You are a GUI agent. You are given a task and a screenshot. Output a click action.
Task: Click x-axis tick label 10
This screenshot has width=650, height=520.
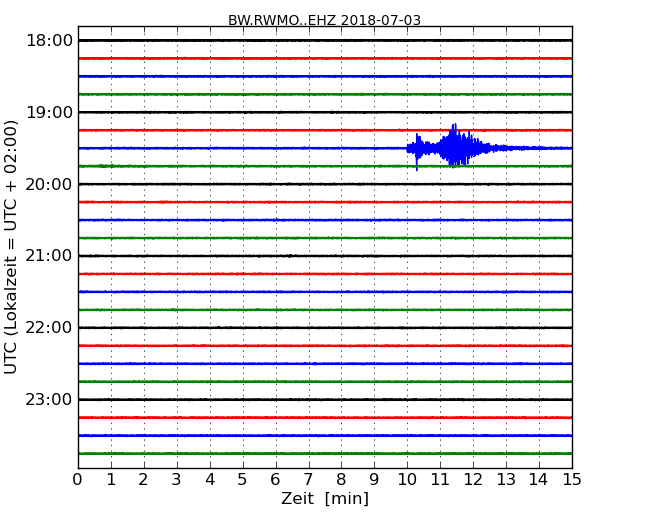[407, 479]
